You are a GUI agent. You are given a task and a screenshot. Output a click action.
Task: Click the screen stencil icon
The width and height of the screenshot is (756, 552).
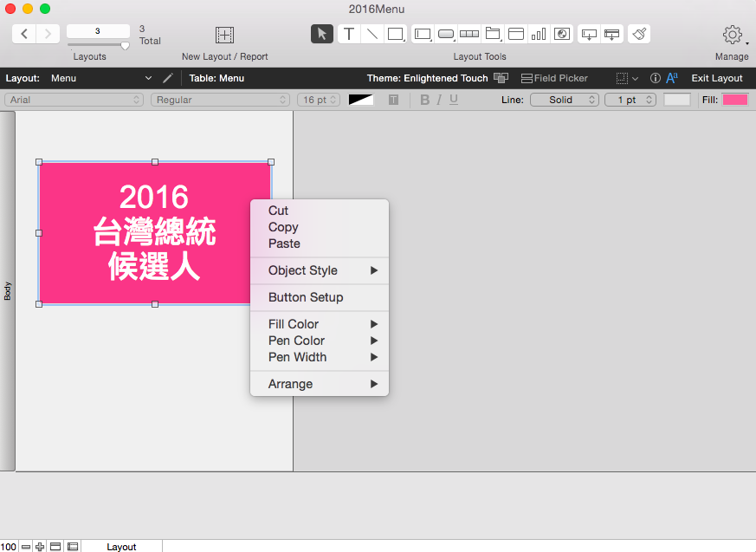(622, 78)
